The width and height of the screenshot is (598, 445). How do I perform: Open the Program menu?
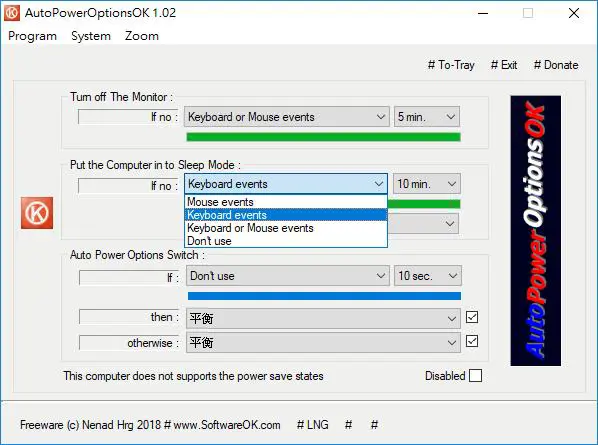32,36
